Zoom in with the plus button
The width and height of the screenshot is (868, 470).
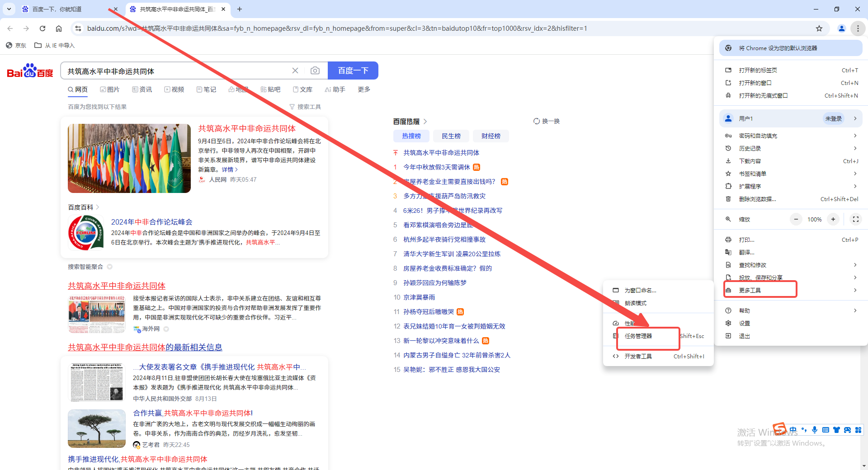(833, 219)
